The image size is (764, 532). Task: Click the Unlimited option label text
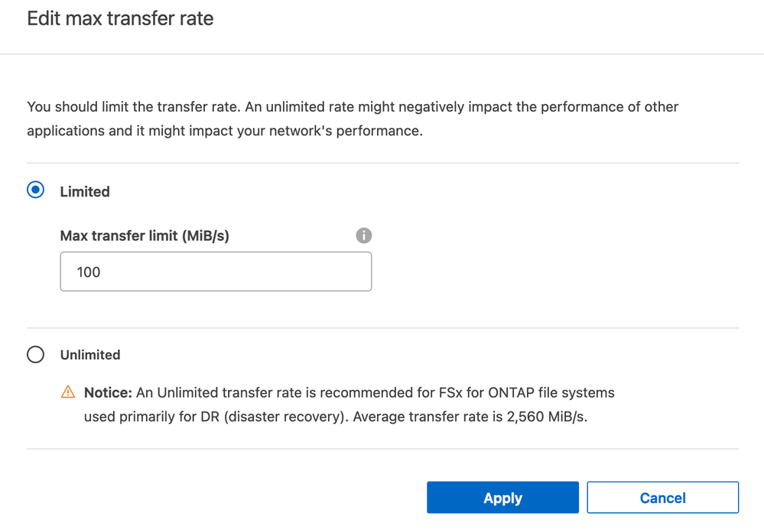(x=89, y=355)
